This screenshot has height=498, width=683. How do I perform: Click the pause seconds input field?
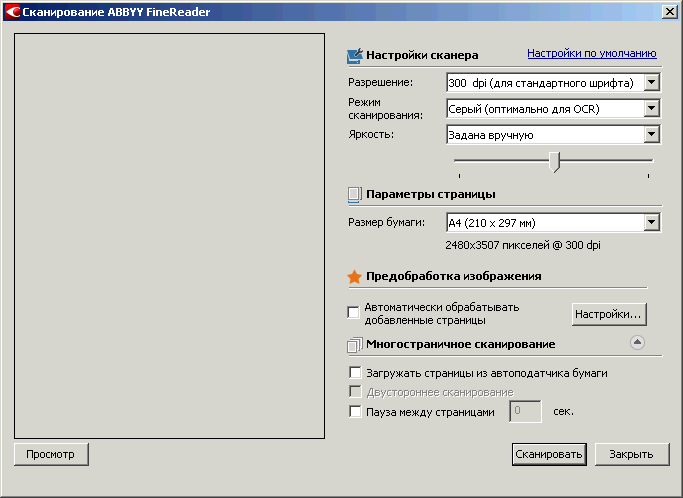click(x=525, y=411)
